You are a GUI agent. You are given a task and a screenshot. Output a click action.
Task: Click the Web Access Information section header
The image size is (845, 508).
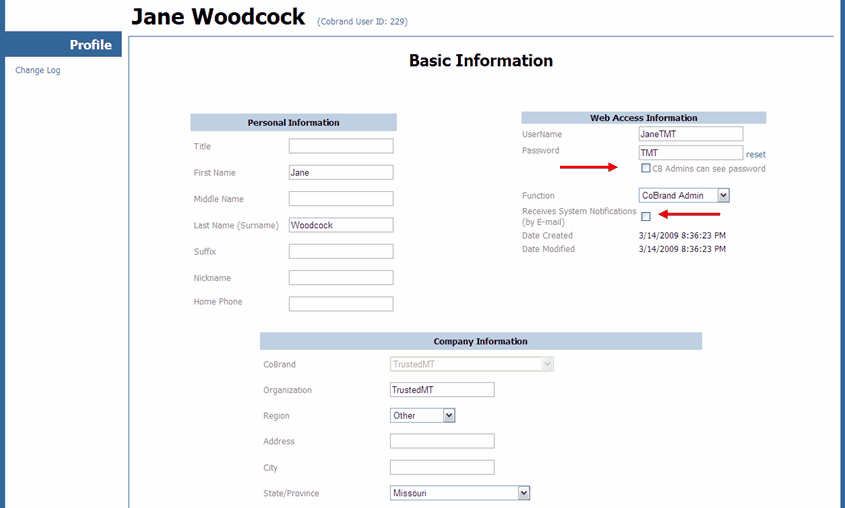click(x=643, y=117)
